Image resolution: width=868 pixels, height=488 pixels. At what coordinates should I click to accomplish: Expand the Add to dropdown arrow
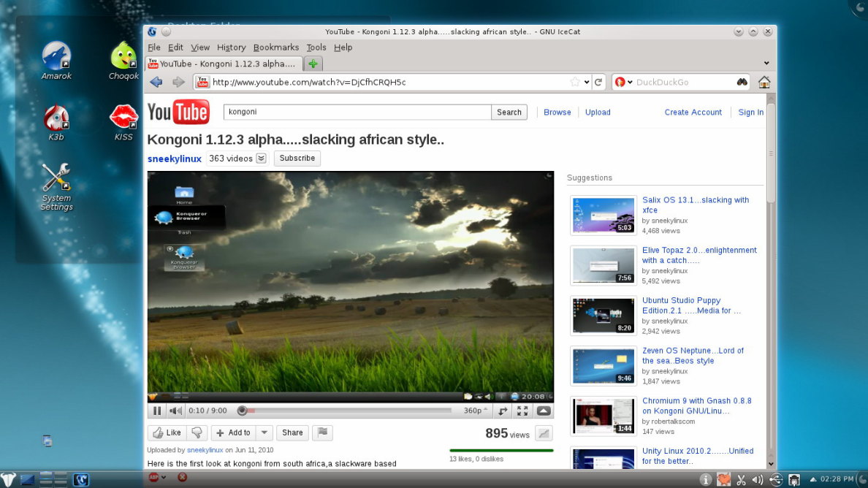[x=264, y=432]
